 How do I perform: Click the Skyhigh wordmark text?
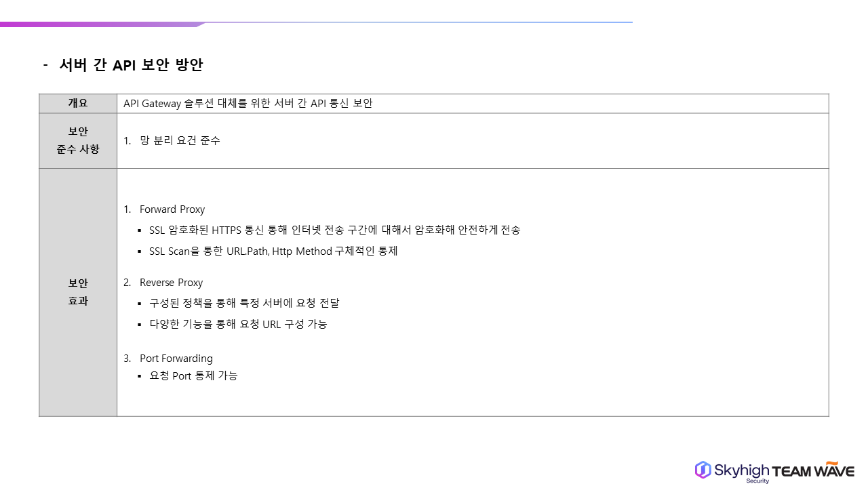(741, 470)
